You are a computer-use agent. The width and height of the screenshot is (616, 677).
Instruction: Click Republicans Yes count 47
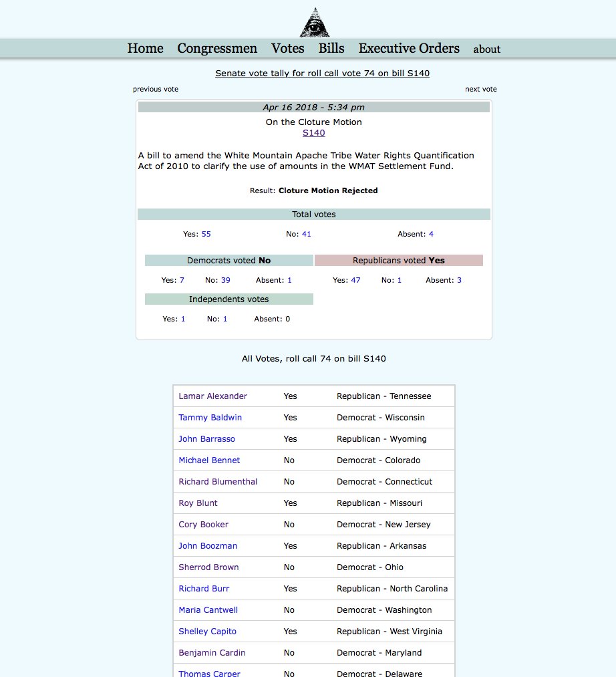click(355, 280)
